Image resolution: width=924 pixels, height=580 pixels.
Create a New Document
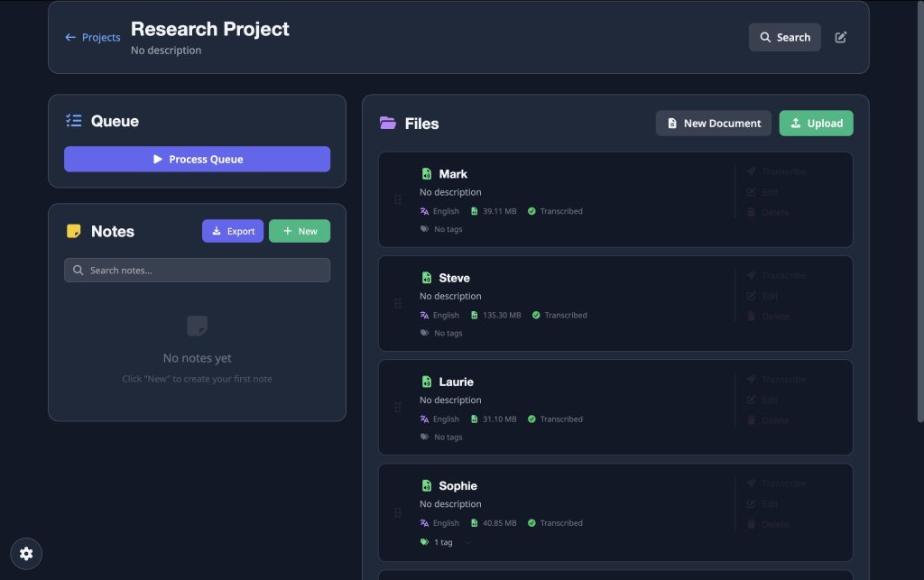pos(713,123)
